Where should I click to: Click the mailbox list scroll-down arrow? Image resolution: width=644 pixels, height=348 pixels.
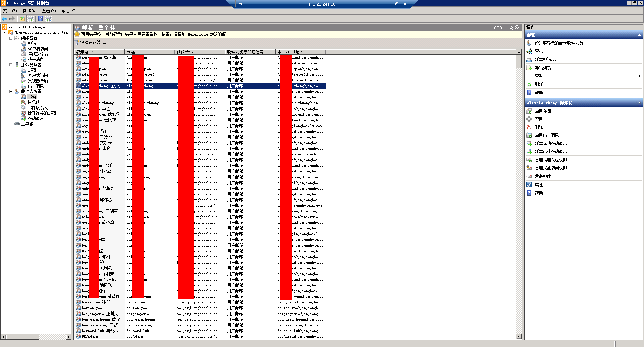pos(519,336)
